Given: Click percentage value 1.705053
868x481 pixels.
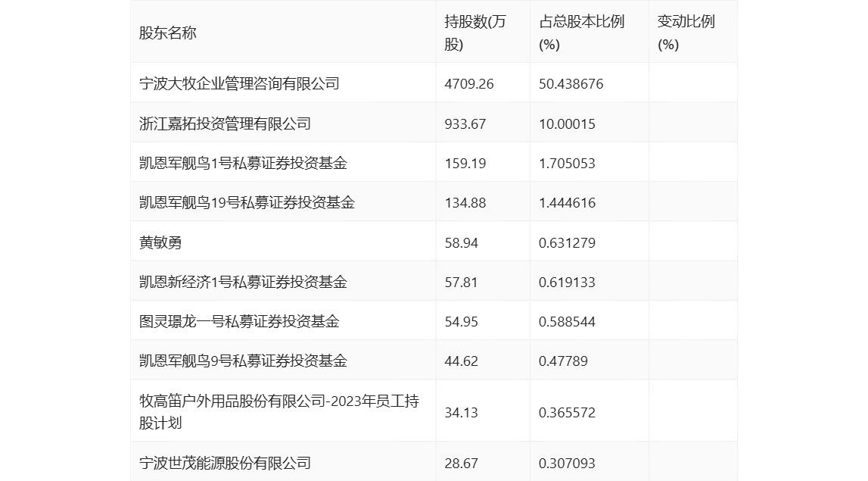Looking at the screenshot, I should click(x=567, y=164).
